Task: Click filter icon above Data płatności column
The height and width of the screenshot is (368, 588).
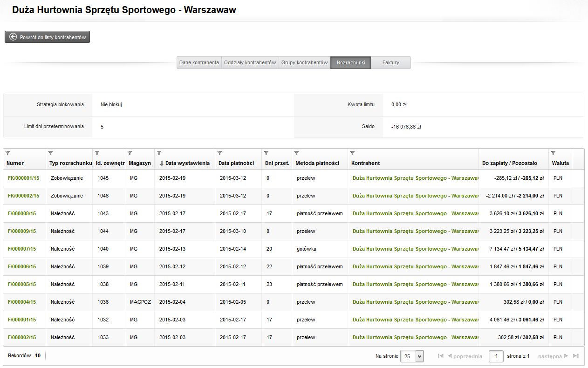Action: 219,153
